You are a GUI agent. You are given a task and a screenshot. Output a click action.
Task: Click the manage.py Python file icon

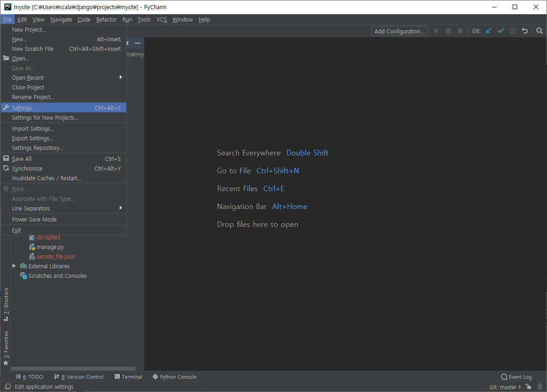tap(32, 247)
